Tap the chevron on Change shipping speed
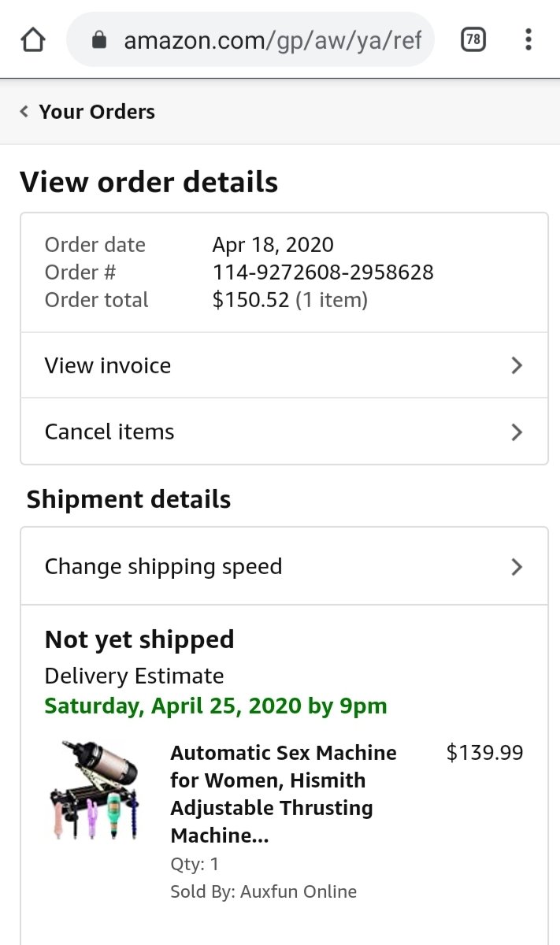The width and height of the screenshot is (560, 945). click(x=517, y=566)
